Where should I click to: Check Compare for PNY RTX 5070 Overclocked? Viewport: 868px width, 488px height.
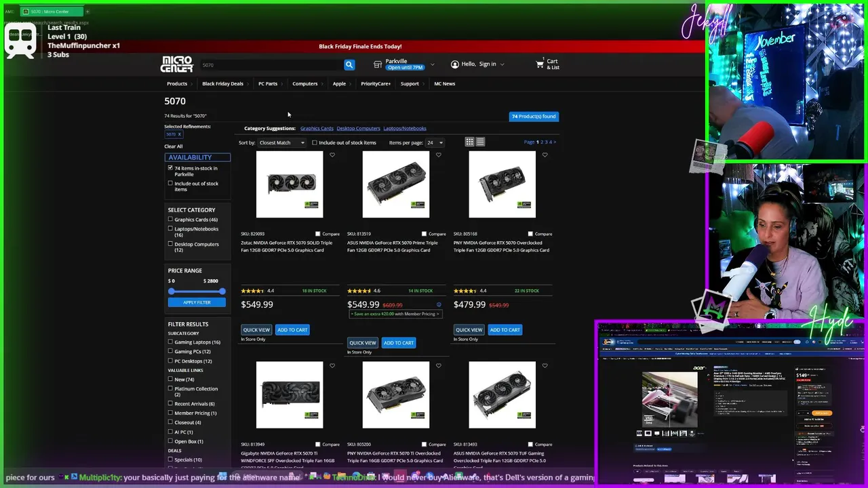(530, 234)
